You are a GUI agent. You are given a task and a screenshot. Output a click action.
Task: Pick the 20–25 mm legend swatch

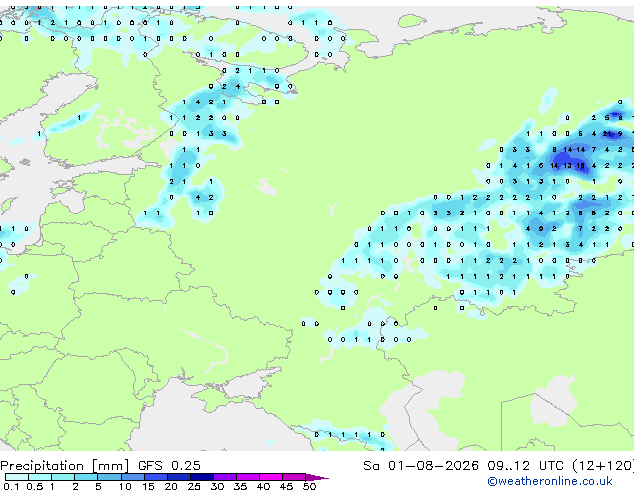coord(178,477)
